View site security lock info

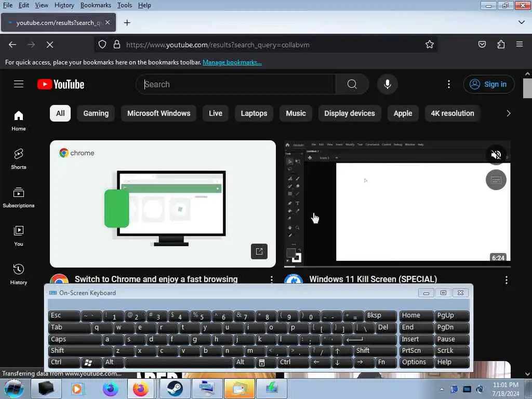117,45
